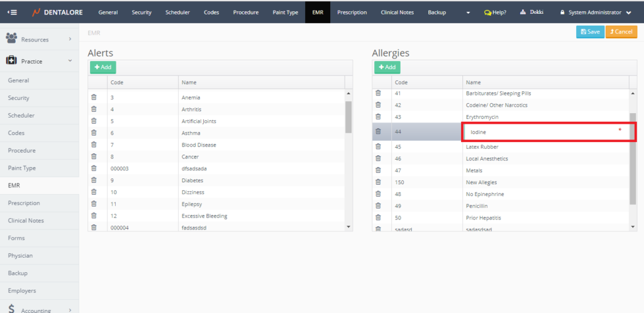Open Clinical Notes in top navigation
The height and width of the screenshot is (313, 644).
click(x=397, y=12)
